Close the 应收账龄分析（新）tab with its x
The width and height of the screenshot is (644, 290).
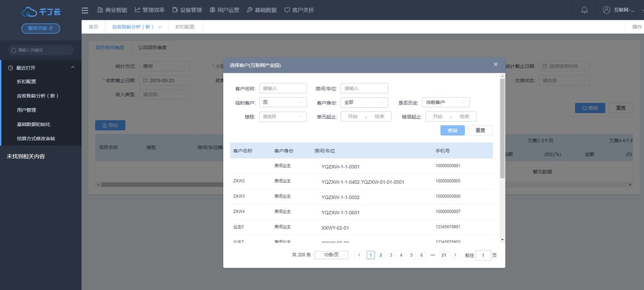[159, 27]
